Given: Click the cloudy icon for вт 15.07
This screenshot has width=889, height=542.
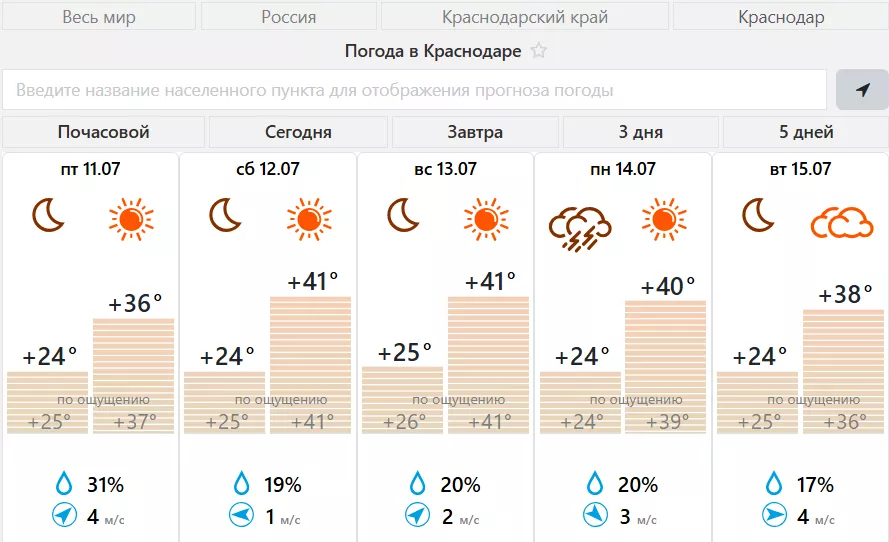Looking at the screenshot, I should (841, 220).
